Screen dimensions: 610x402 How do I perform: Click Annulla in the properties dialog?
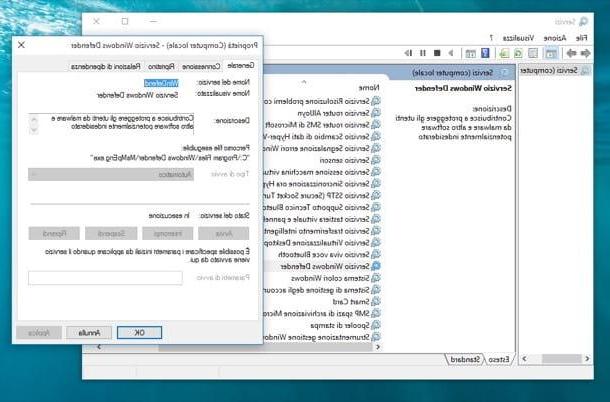click(x=89, y=333)
